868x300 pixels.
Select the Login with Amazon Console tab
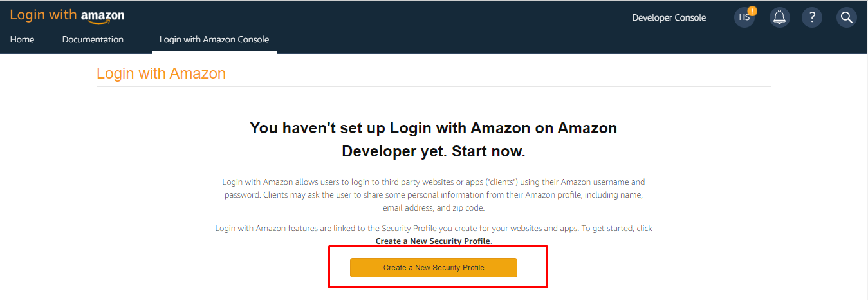pos(214,39)
